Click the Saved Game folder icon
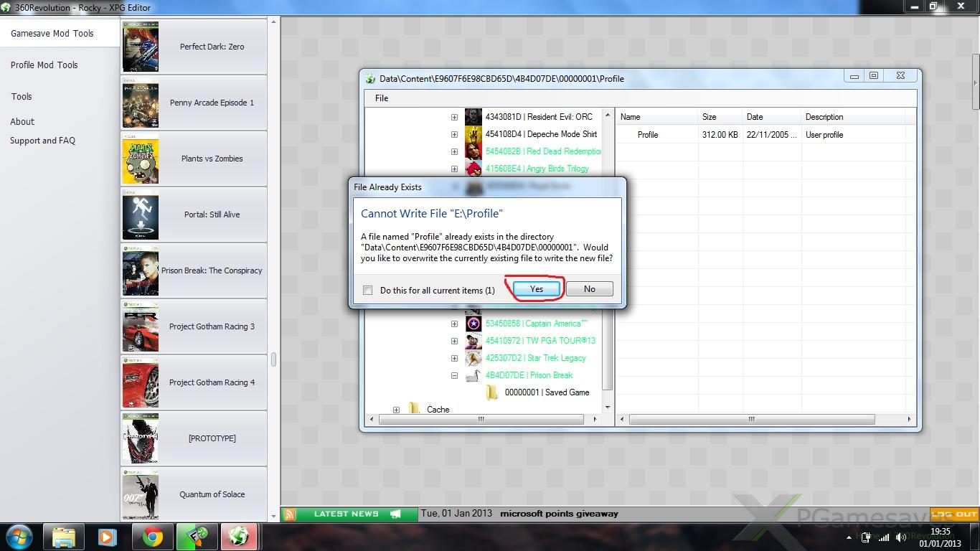 click(491, 392)
